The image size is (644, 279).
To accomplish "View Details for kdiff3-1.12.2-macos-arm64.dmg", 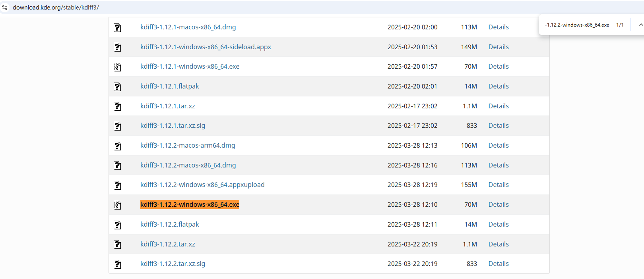I will (499, 145).
